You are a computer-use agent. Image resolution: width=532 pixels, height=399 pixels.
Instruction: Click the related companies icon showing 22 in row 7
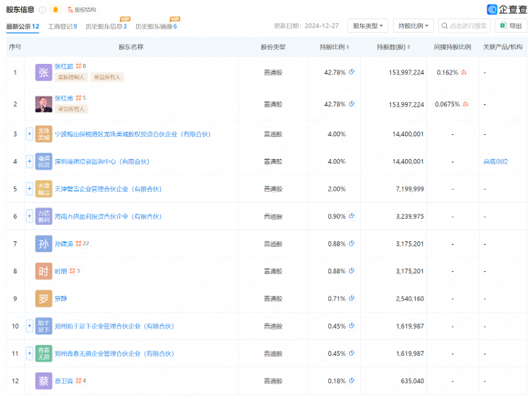point(82,244)
